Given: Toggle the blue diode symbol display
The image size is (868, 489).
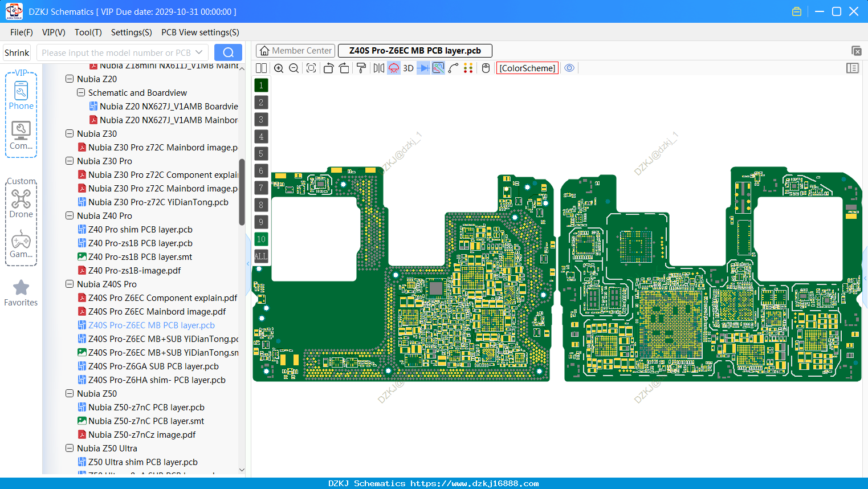Looking at the screenshot, I should click(423, 68).
